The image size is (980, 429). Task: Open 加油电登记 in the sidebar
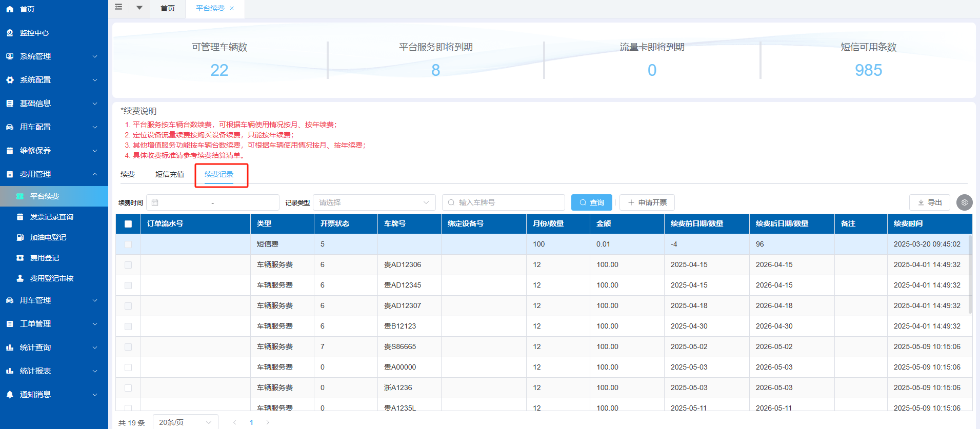[x=48, y=237]
